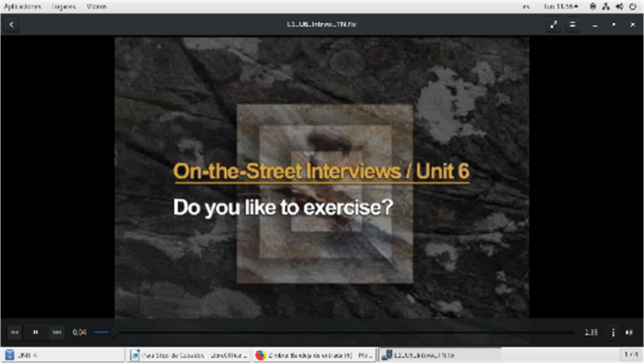644x363 pixels.
Task: Pause the playing video
Action: tap(36, 332)
